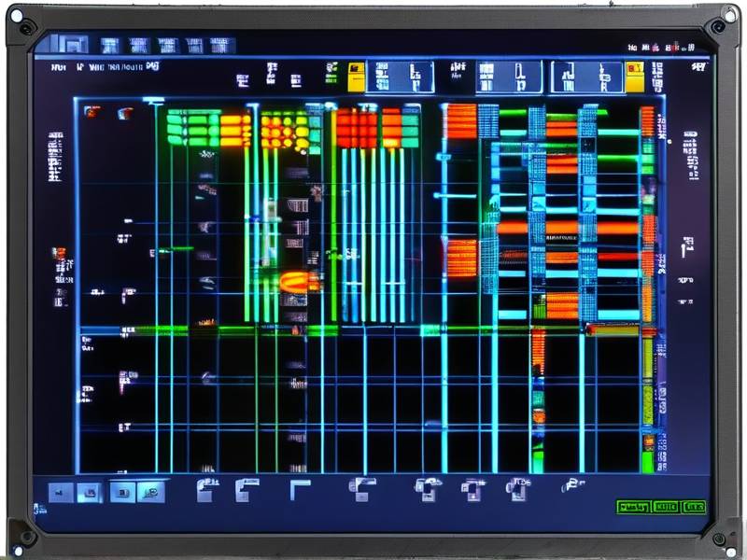The height and width of the screenshot is (560, 747).
Task: Select the first small tab beside the window icon
Action: pyautogui.click(x=109, y=45)
